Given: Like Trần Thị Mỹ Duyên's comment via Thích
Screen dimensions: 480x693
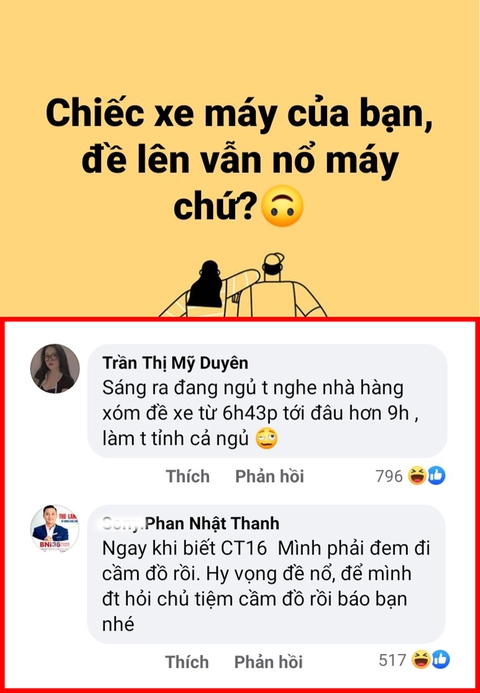Looking at the screenshot, I should [x=187, y=476].
